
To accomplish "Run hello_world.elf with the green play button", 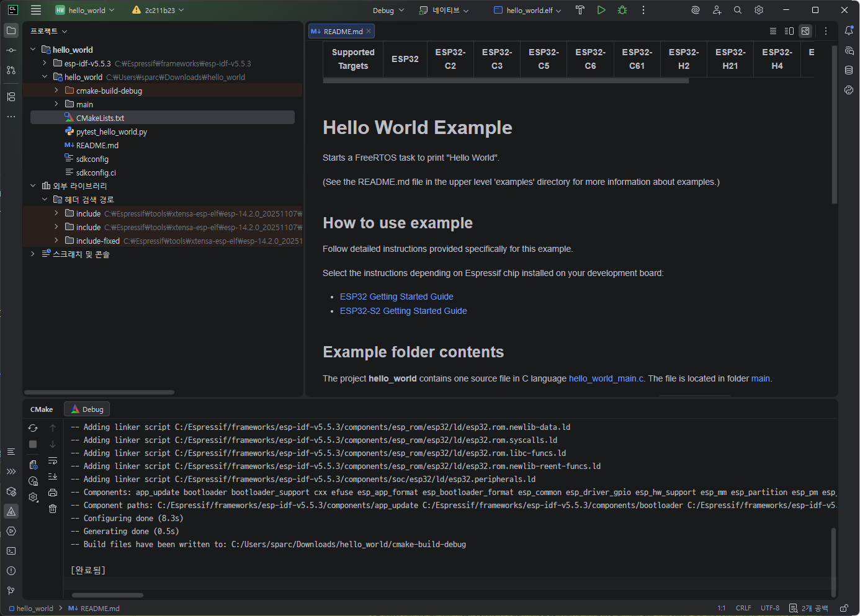I will click(601, 10).
